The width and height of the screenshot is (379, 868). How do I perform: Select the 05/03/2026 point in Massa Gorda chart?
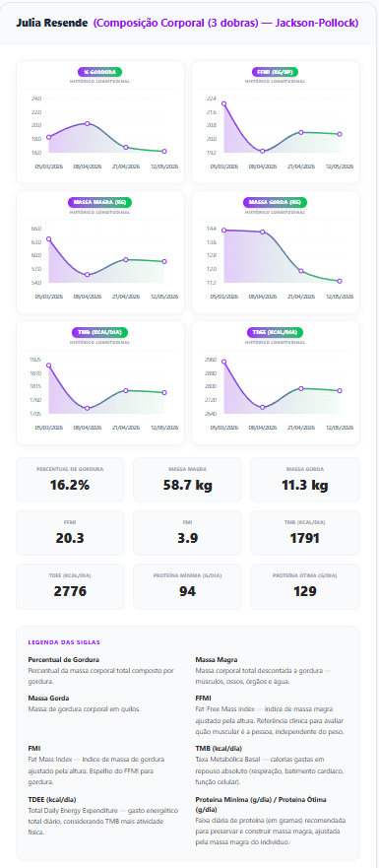coord(224,231)
